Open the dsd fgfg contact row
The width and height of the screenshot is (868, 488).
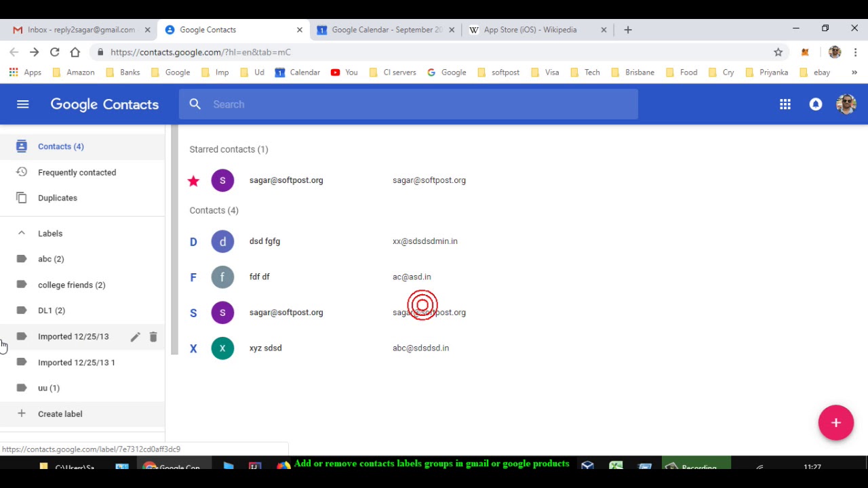coord(517,241)
